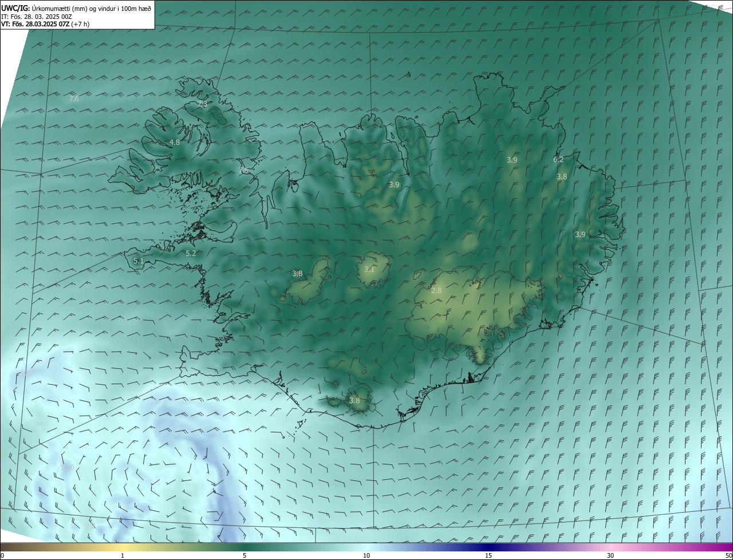Click the 5.1 value label on the peninsula
This screenshot has width=733, height=560.
(x=139, y=261)
